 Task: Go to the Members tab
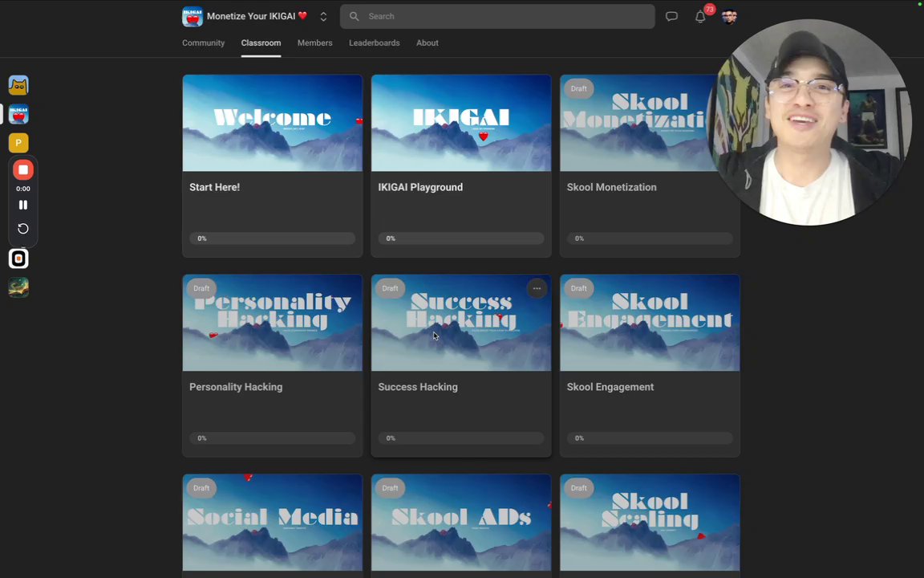coord(314,43)
